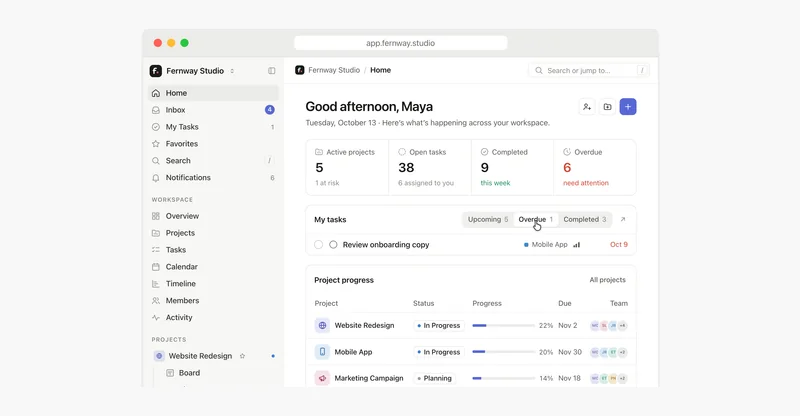Click the Search item in sidebar

[x=213, y=160]
